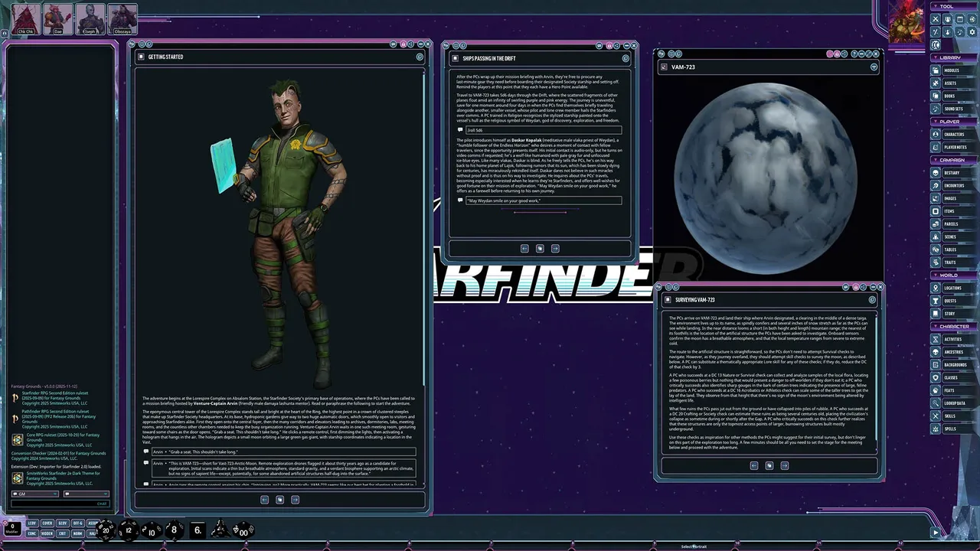Open Parcels in the Campaign section
980x551 pixels.
pos(954,223)
